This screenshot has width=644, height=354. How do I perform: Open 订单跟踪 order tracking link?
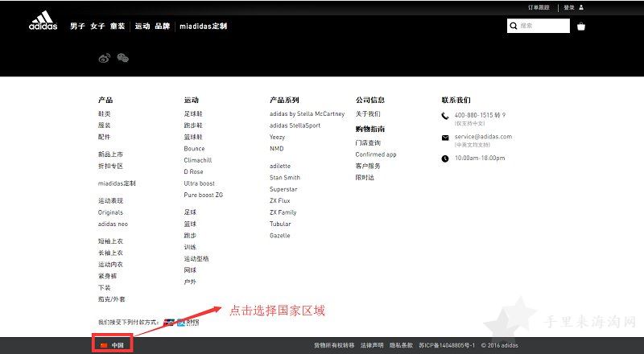[539, 7]
